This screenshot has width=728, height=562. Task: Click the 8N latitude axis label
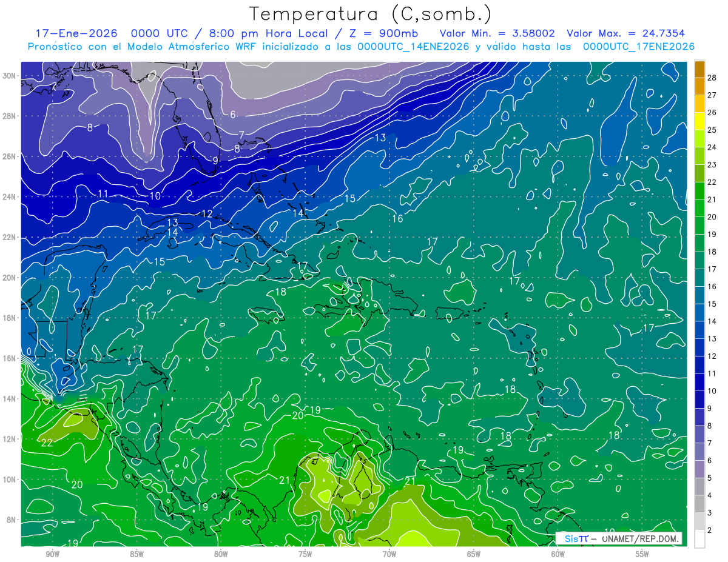tap(12, 520)
